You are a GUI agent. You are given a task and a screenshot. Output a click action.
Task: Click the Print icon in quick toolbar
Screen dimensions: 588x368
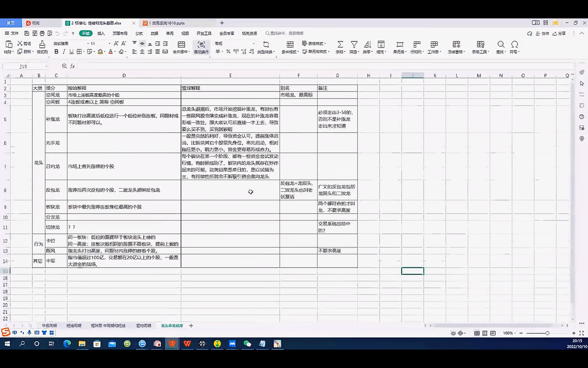(42, 33)
